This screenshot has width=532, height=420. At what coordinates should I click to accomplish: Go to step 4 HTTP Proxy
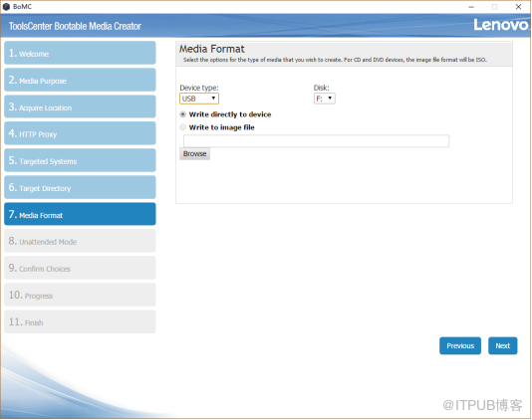(80, 133)
